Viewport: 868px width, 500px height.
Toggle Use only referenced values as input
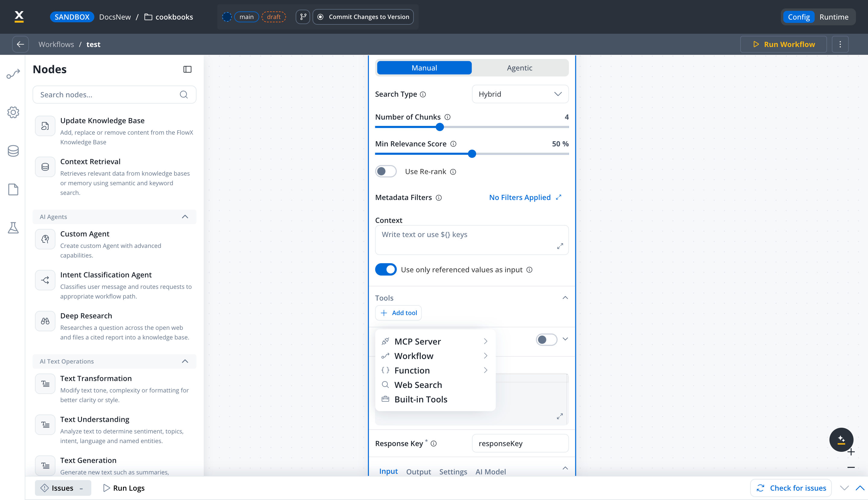point(385,270)
